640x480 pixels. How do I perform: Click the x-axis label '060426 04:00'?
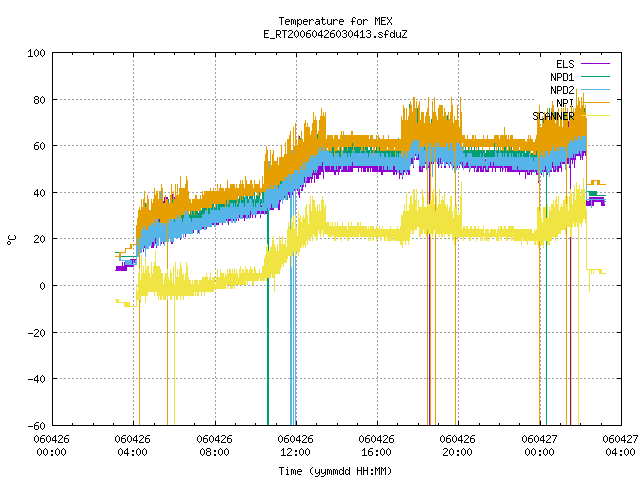coord(133,446)
